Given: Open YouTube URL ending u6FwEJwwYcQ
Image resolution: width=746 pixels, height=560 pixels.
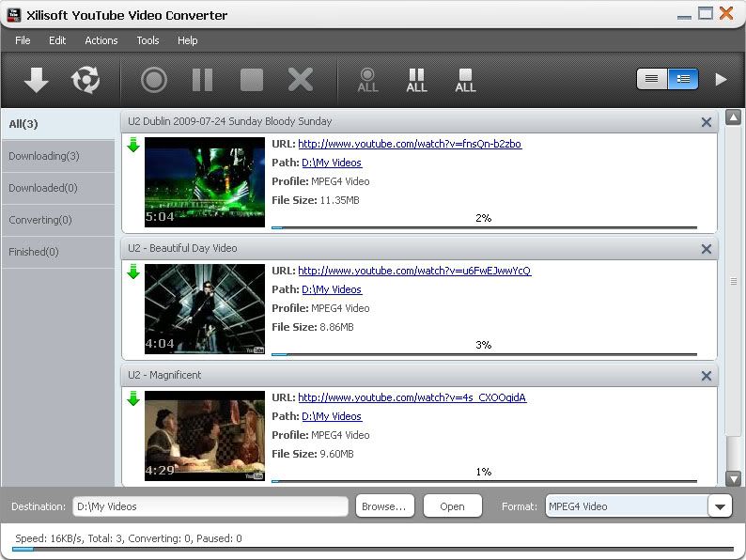Looking at the screenshot, I should 414,271.
